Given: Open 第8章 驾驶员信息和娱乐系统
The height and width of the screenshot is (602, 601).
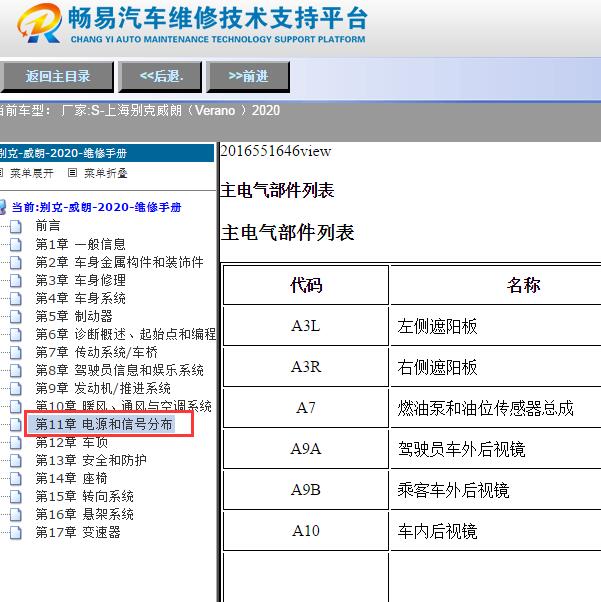Looking at the screenshot, I should click(x=119, y=370).
